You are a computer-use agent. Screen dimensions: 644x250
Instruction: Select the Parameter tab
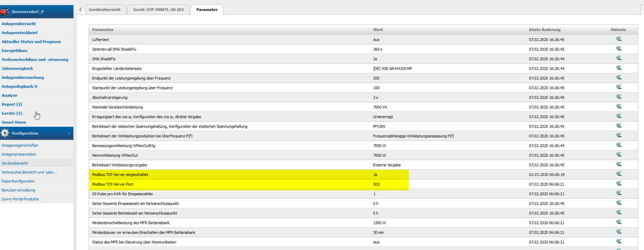point(207,10)
